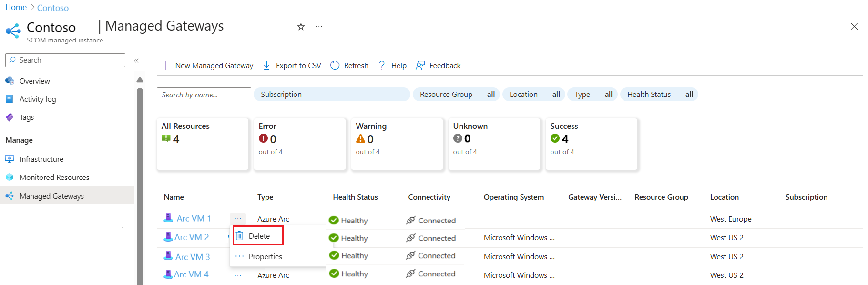Sort by Location column header
Screen dimensions: 868x285
tap(724, 197)
